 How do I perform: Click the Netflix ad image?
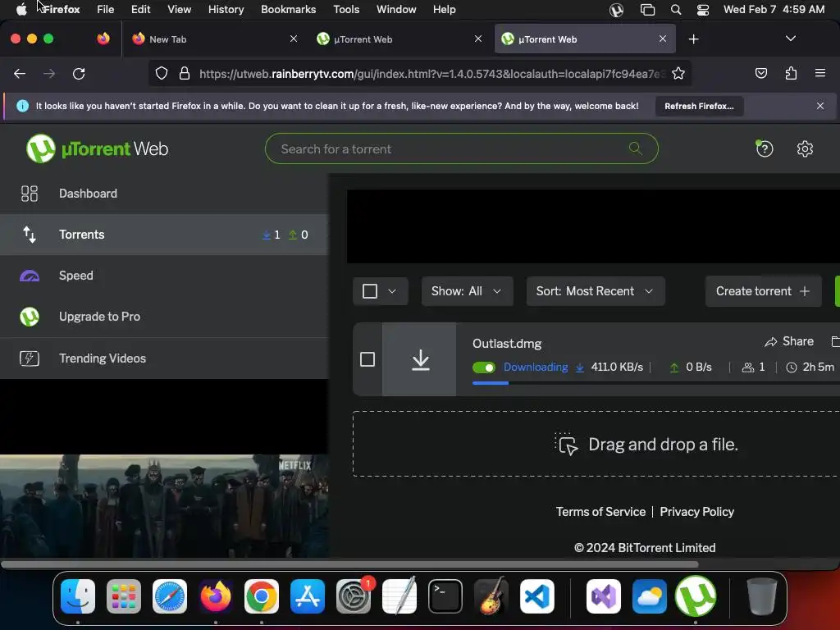click(x=164, y=506)
